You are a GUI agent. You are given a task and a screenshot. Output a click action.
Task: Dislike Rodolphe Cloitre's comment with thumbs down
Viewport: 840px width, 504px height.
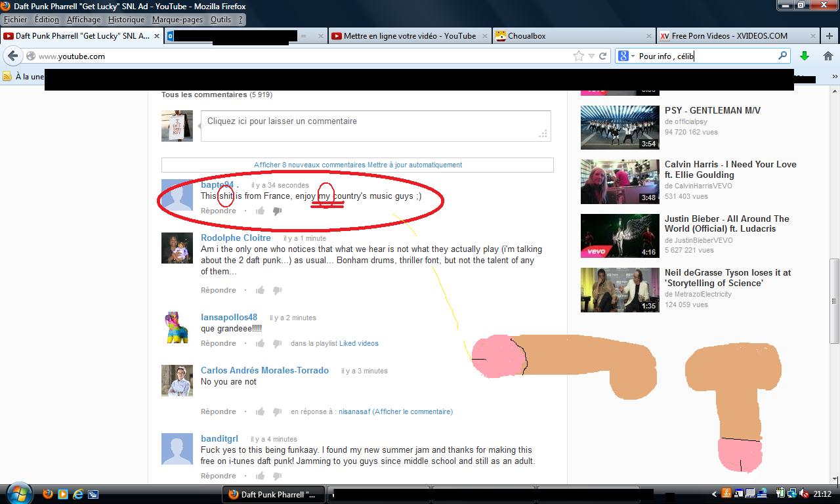(x=277, y=290)
